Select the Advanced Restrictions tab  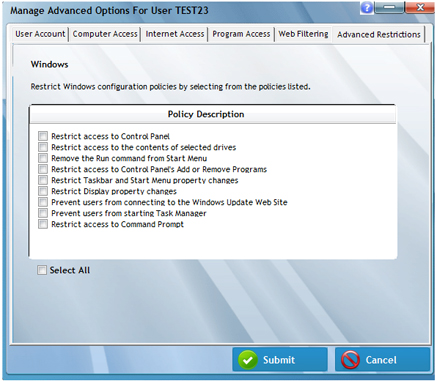pos(379,34)
